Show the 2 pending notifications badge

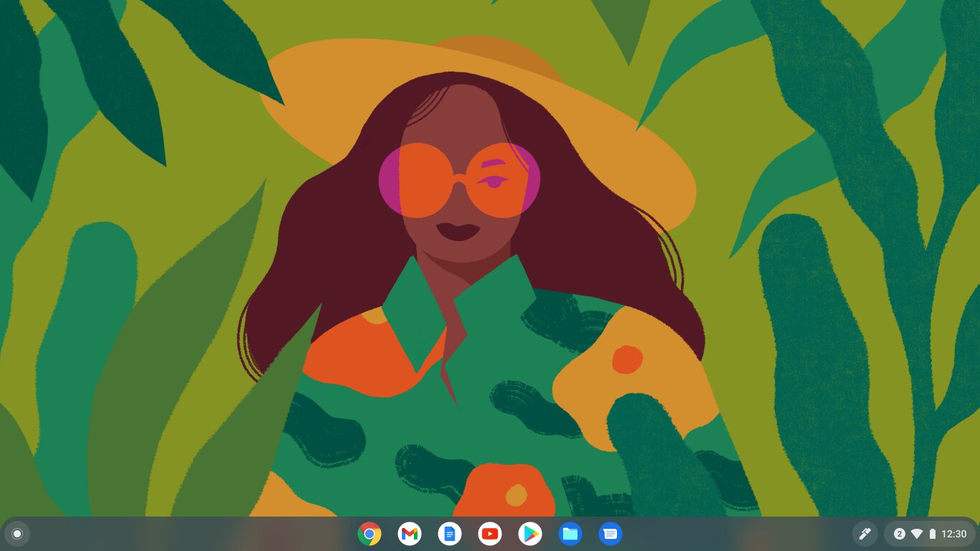coord(899,534)
